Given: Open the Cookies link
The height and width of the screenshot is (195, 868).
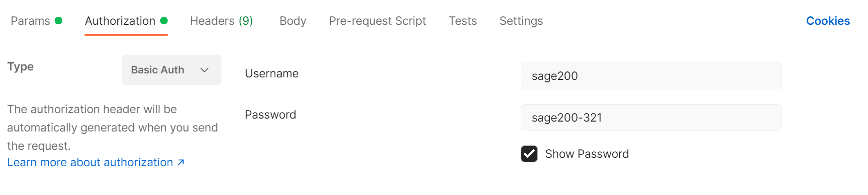Looking at the screenshot, I should (x=828, y=21).
